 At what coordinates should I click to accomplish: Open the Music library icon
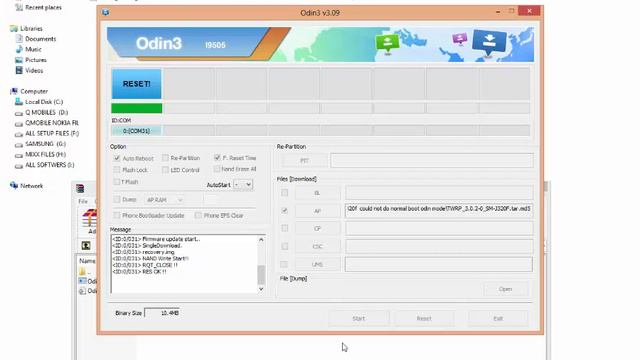pos(19,49)
